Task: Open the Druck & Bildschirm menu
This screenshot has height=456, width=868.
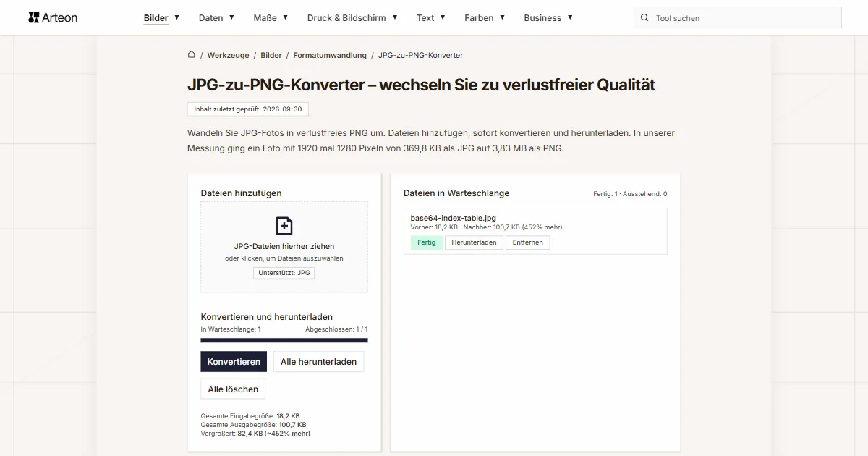Action: [x=346, y=17]
